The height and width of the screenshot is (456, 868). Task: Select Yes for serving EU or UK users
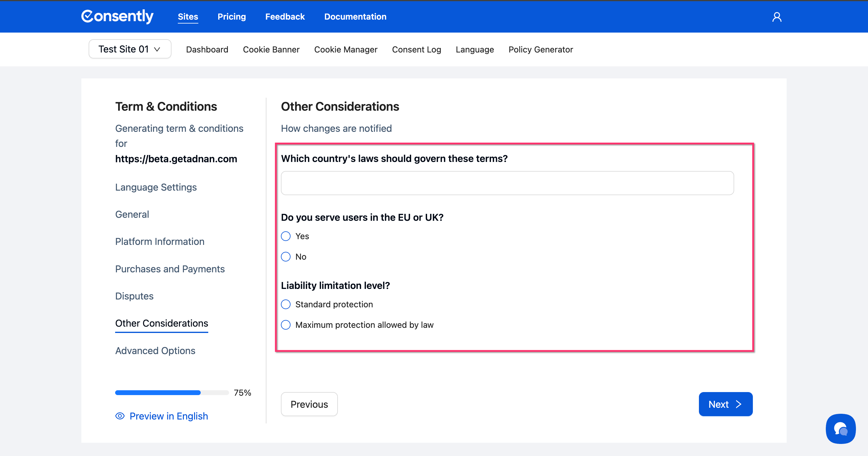(286, 236)
